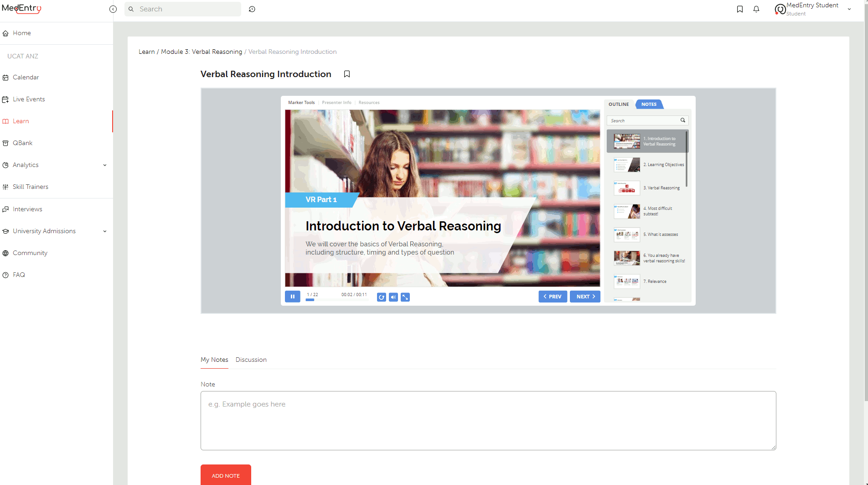Open search history using the clock icon

click(252, 9)
